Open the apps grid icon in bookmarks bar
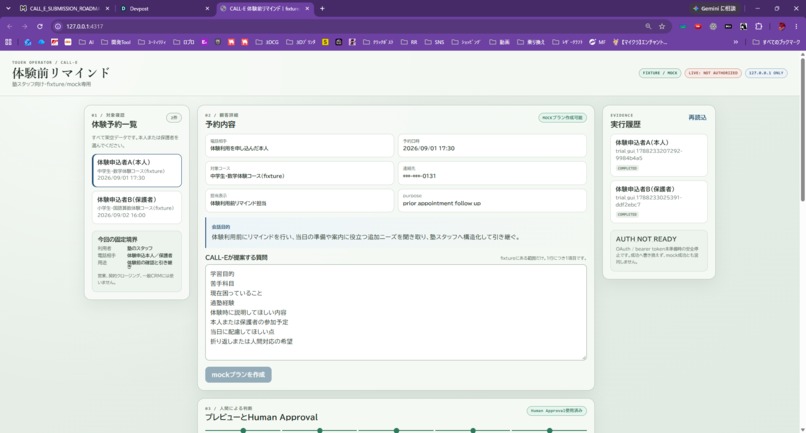Image resolution: width=806 pixels, height=433 pixels. (x=8, y=42)
